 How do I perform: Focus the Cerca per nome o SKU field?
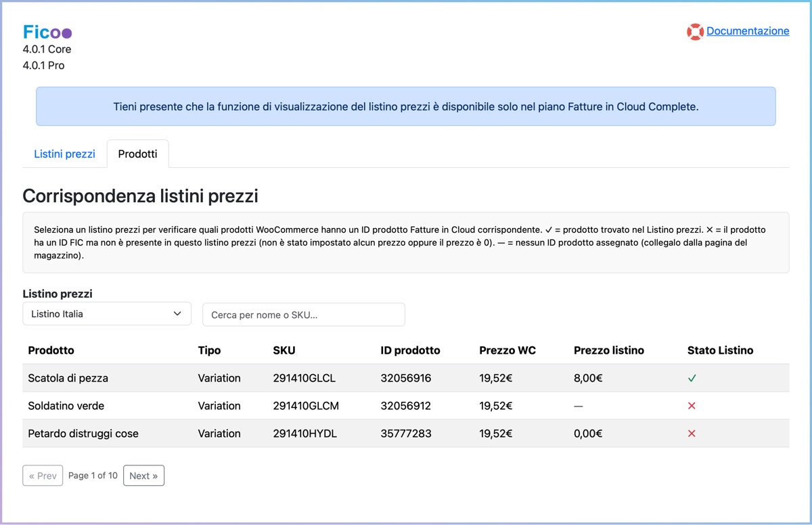click(303, 315)
